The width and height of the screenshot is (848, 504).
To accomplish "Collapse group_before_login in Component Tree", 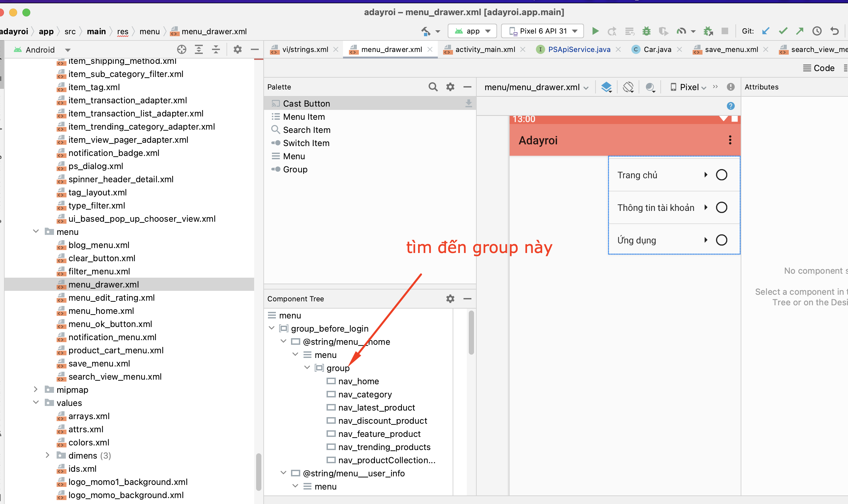I will tap(272, 328).
